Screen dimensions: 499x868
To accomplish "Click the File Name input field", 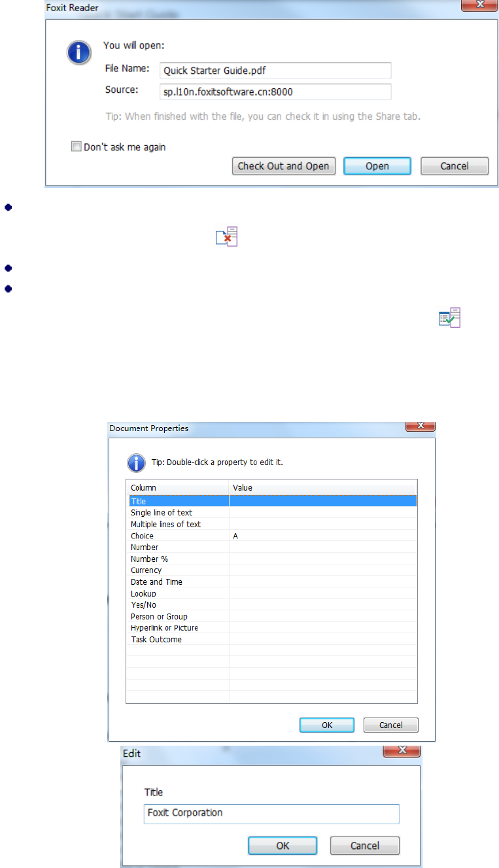I will (275, 71).
